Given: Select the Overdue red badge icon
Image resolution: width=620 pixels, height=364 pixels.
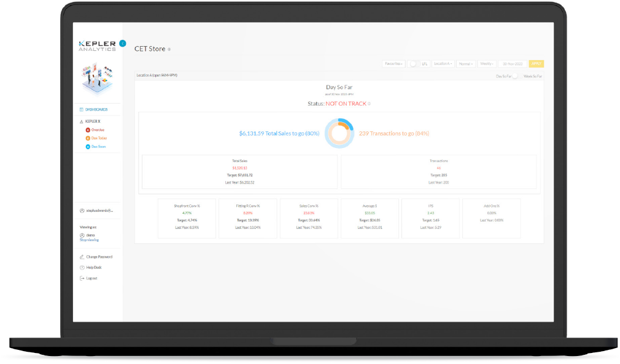Looking at the screenshot, I should 88,130.
